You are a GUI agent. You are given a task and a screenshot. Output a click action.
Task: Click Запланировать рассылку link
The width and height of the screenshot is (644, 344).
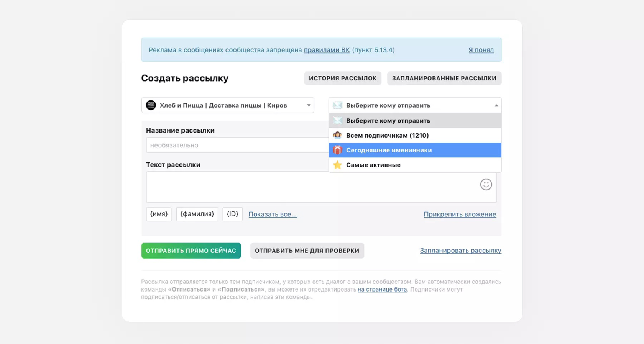click(460, 251)
